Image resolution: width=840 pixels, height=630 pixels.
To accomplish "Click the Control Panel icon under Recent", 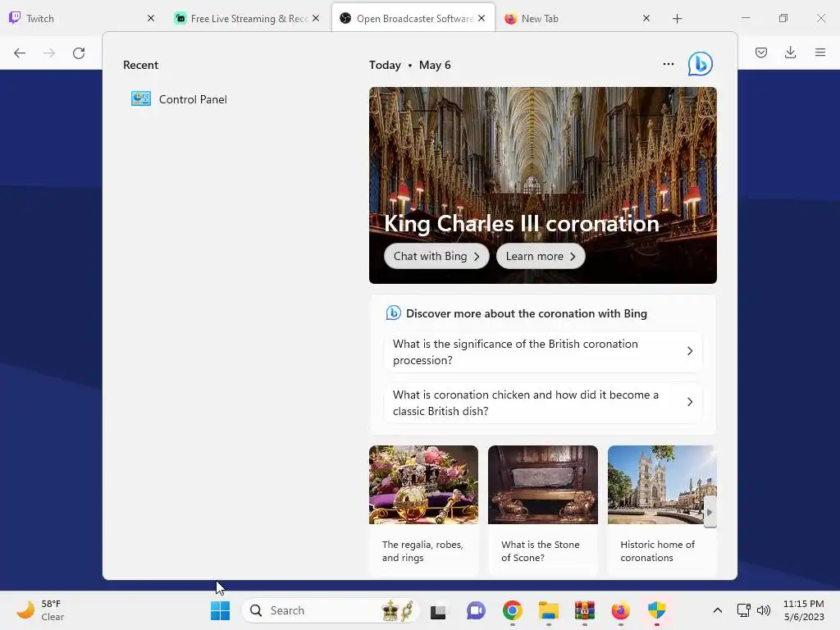I will point(141,99).
